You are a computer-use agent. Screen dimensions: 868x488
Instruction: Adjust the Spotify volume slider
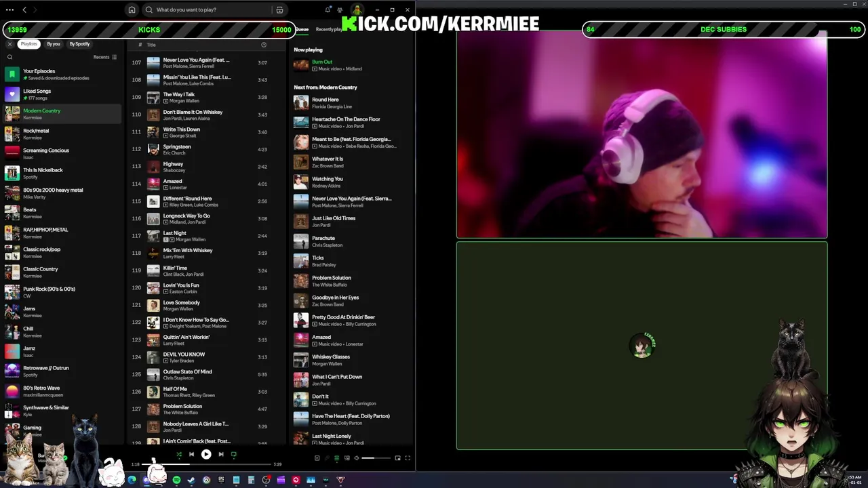[x=376, y=458]
